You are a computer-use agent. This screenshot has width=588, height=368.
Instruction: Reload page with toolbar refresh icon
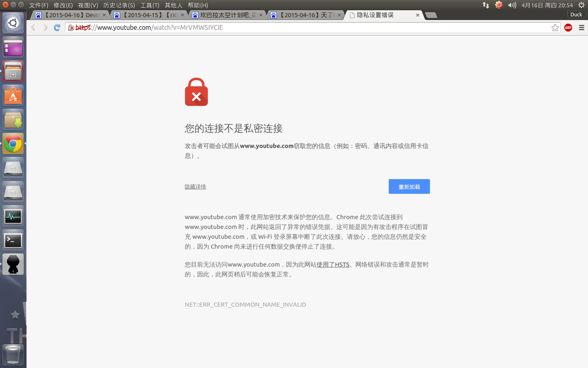pos(57,27)
